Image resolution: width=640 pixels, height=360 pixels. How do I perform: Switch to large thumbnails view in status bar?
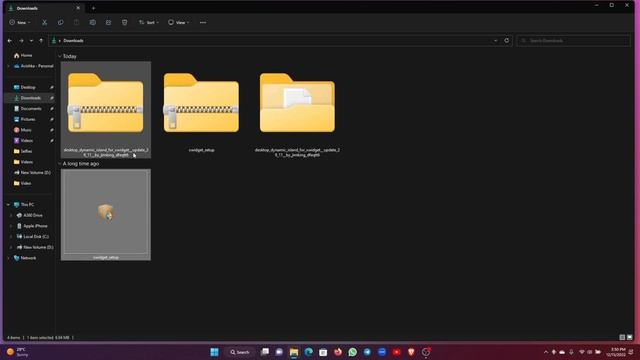click(x=630, y=338)
